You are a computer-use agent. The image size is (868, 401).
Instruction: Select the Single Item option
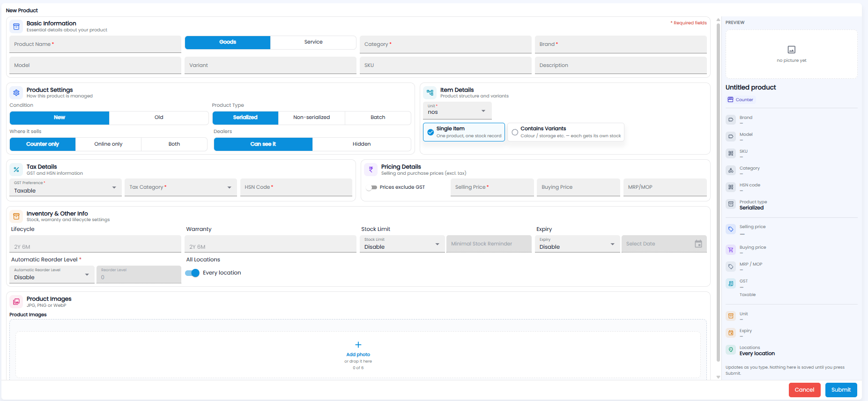pyautogui.click(x=464, y=132)
